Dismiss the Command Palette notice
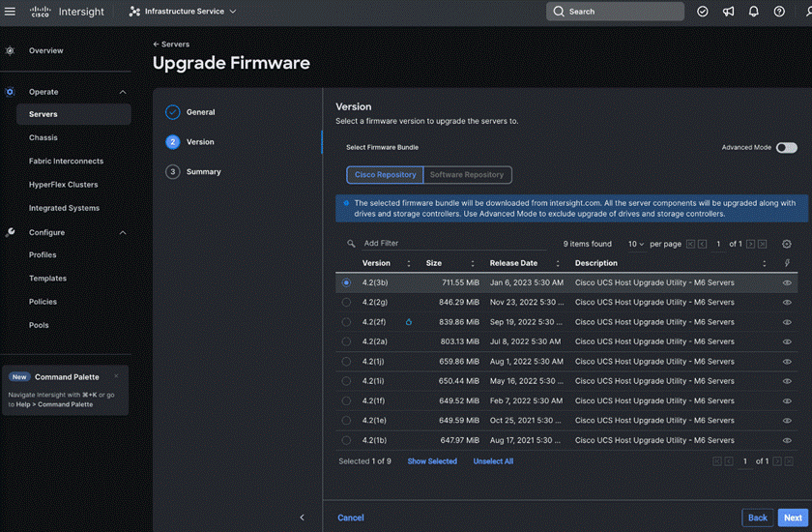The height and width of the screenshot is (532, 812). pyautogui.click(x=116, y=376)
